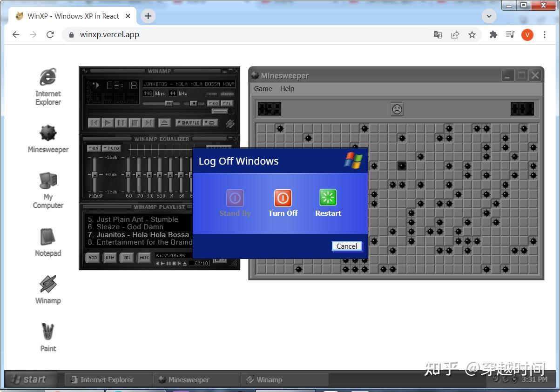Screen dimensions: 560x392
Task: Click the Internet Explorer desktop icon
Action: tap(48, 87)
